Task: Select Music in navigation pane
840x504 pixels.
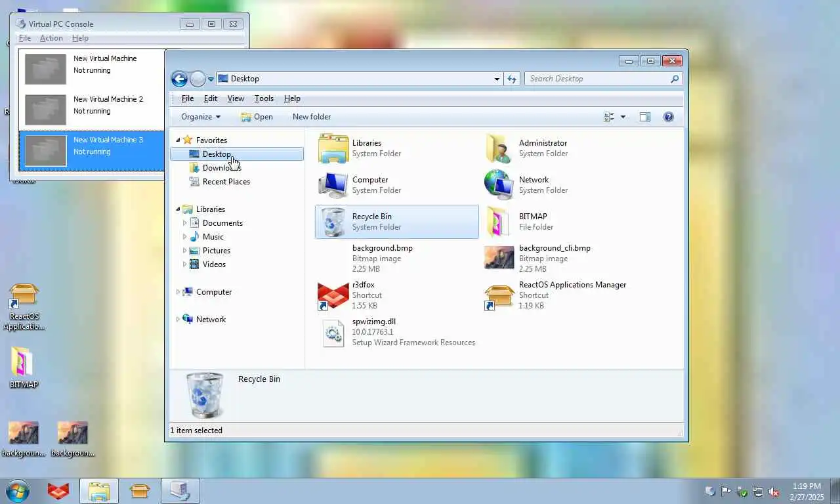Action: click(213, 237)
